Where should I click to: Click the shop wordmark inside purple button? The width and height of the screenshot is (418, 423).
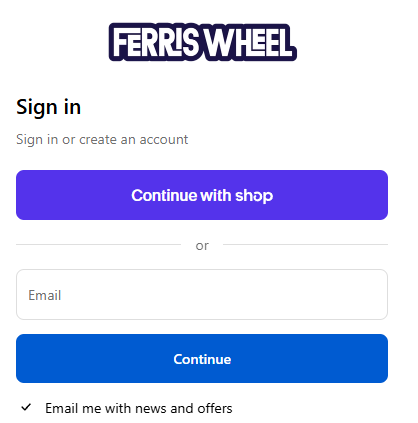click(254, 196)
